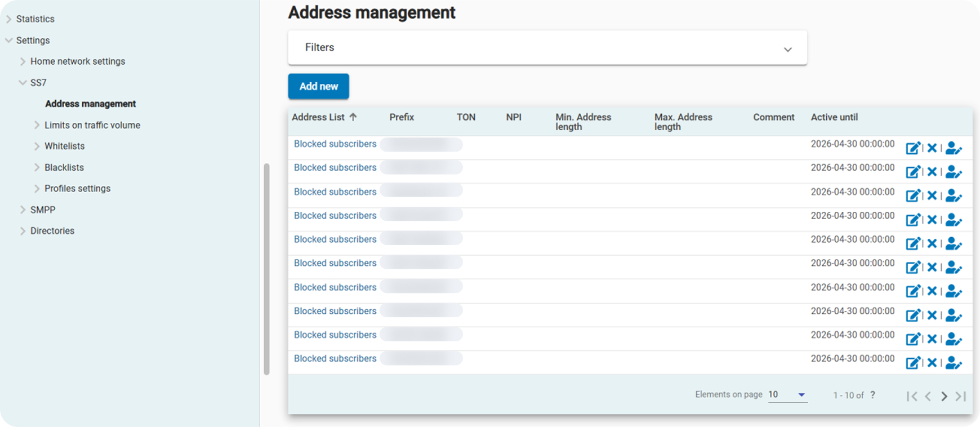Expand Home network settings chevron
The image size is (980, 427).
(x=23, y=61)
